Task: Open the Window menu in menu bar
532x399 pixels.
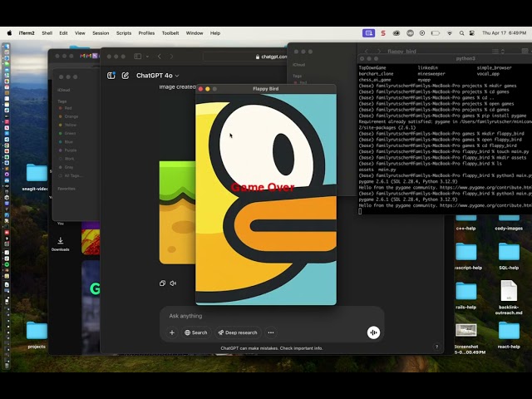Action: 195,33
